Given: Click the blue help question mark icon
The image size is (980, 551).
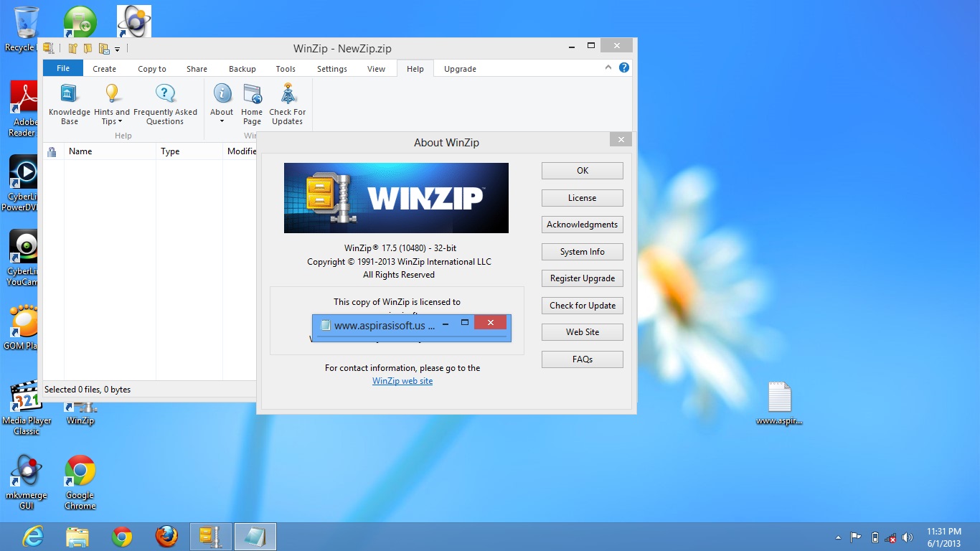Looking at the screenshot, I should coord(624,67).
